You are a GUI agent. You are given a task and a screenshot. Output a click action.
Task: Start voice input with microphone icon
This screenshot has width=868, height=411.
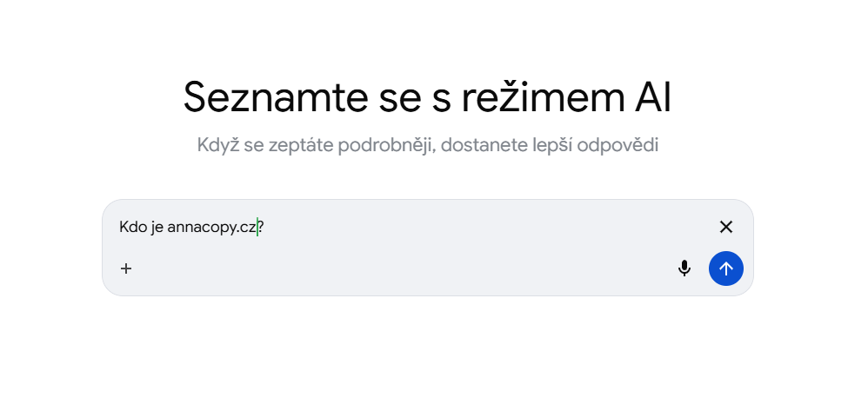point(684,268)
